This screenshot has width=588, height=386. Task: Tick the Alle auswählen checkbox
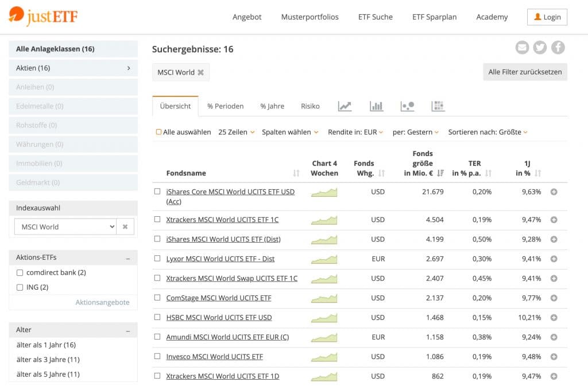click(x=158, y=132)
